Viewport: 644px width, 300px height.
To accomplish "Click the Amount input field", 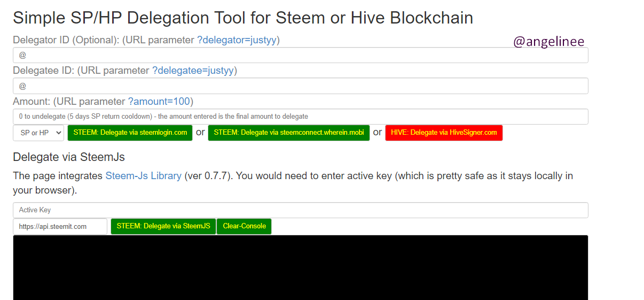I will pyautogui.click(x=301, y=117).
